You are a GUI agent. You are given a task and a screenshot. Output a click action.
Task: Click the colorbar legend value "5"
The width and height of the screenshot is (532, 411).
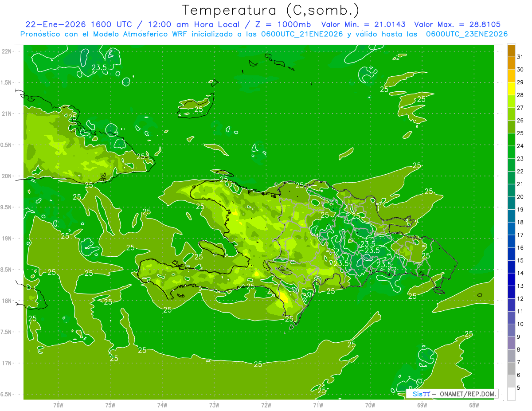pos(518,388)
